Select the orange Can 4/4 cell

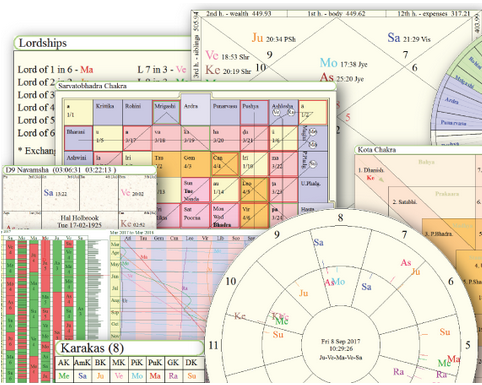225,164
